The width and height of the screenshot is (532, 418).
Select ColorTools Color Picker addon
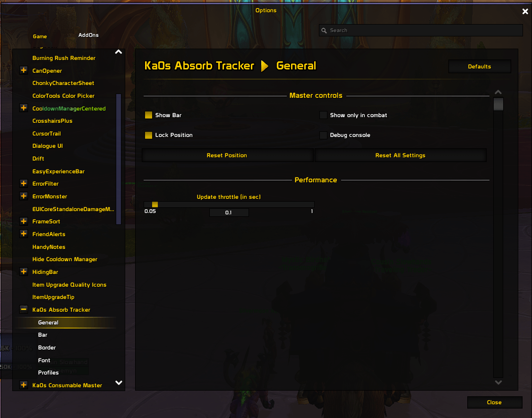click(63, 96)
